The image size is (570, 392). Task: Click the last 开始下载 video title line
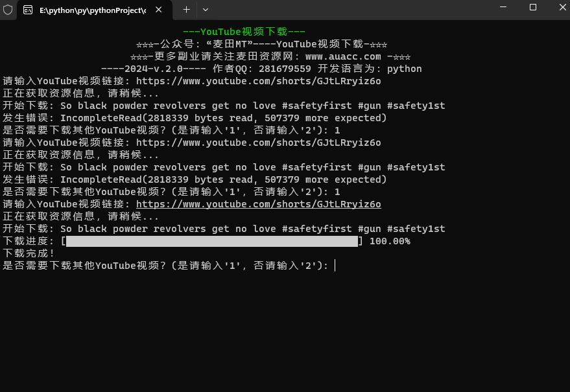[224, 229]
